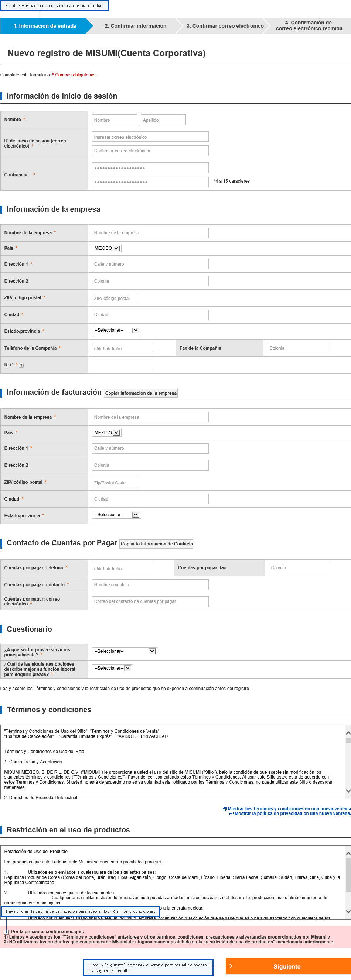
Task: Click the first Contraseña password field
Action: pos(150,168)
